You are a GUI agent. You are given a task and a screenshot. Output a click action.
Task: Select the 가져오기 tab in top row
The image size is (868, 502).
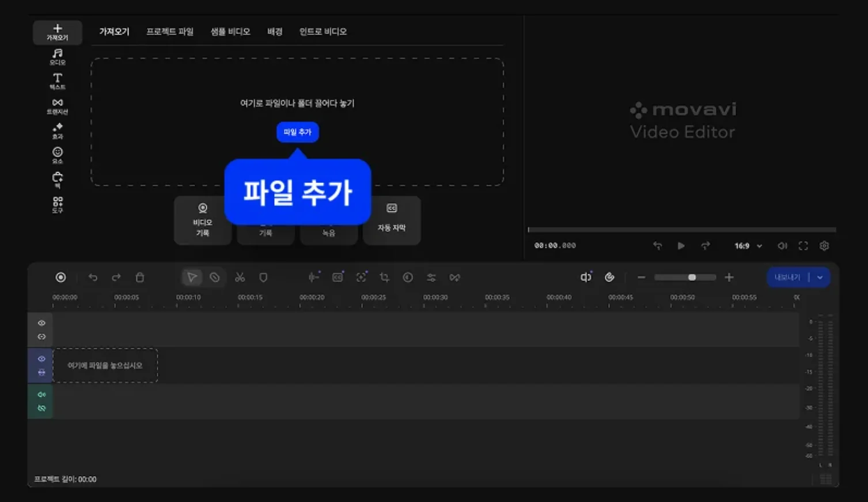pos(114,32)
